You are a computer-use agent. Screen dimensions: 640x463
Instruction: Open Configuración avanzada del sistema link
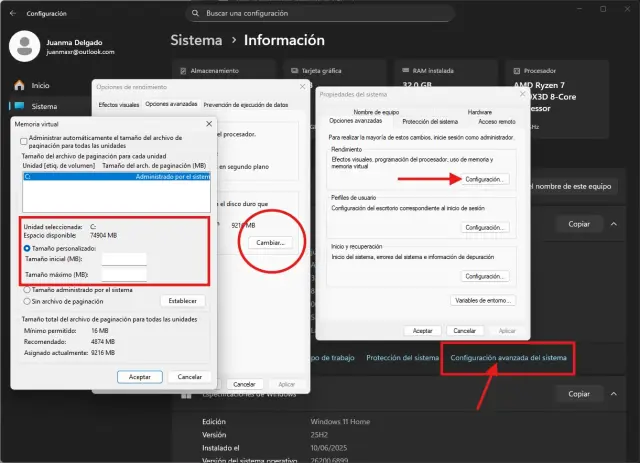click(509, 358)
